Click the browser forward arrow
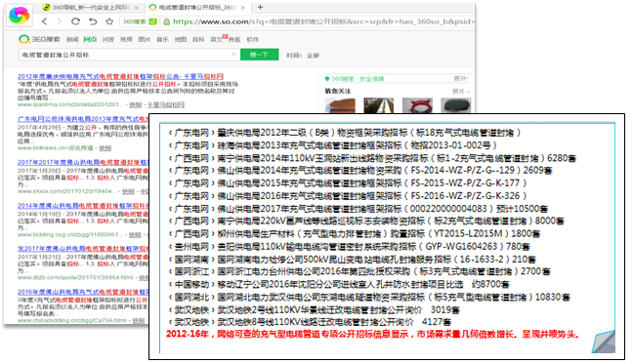This screenshot has height=364, width=633. [x=60, y=21]
